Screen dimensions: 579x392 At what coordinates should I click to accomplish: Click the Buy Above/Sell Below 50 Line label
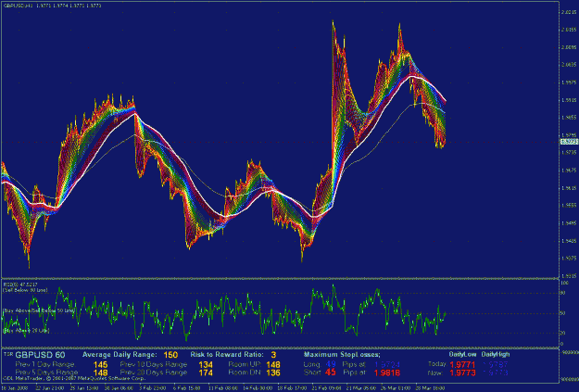39,310
